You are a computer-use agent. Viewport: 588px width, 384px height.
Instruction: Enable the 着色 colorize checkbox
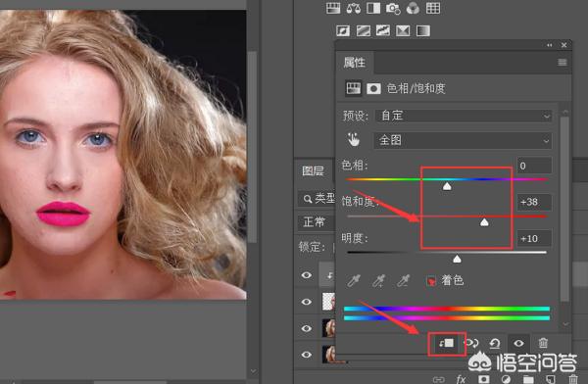click(431, 280)
